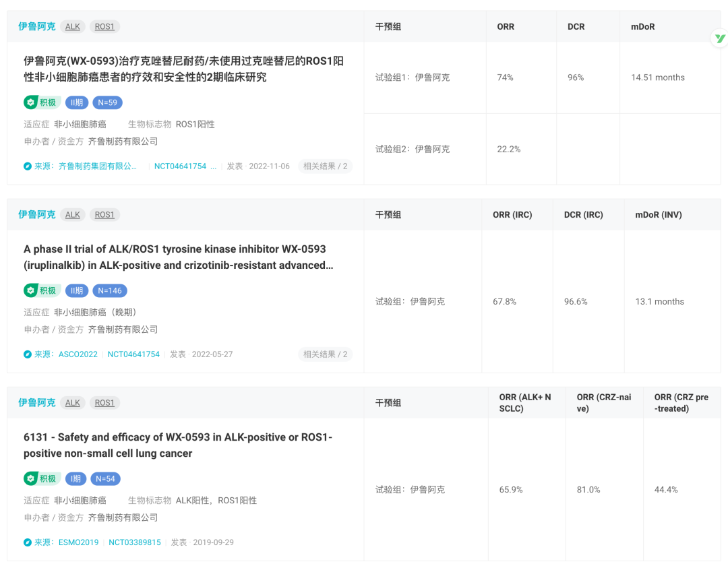
Task: Click the ORR (CRZ pre-treated) column header
Action: tap(681, 403)
